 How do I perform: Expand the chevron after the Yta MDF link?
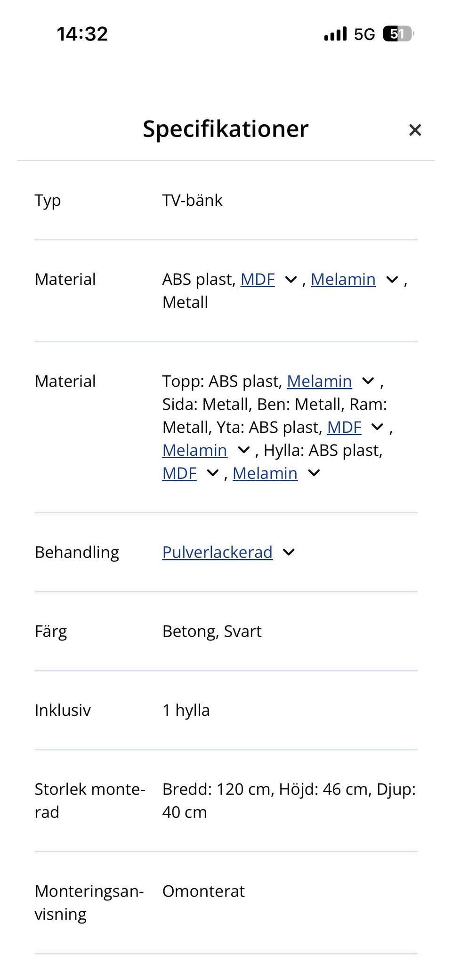coord(377,427)
